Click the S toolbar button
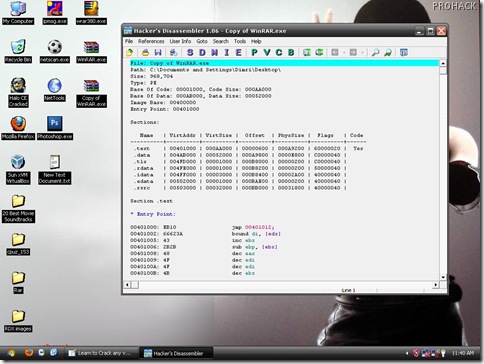Image resolution: width=484 pixels, height=364 pixels. [x=190, y=52]
